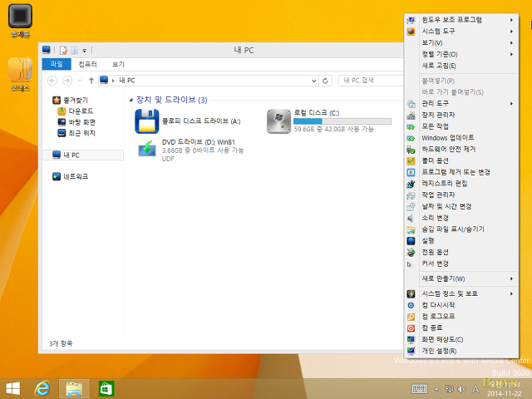Open 실행 from context menu
The height and width of the screenshot is (399, 532).
461,240
